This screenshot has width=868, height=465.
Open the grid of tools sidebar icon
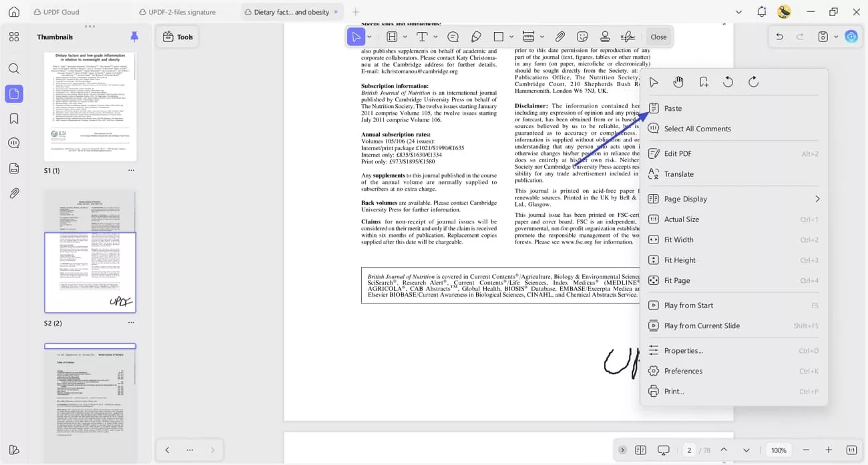pyautogui.click(x=14, y=37)
